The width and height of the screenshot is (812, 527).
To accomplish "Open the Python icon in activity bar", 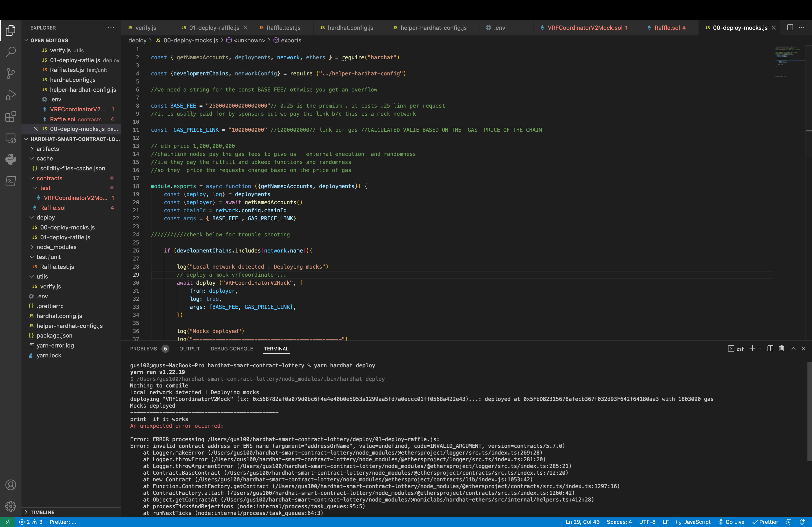I will pyautogui.click(x=10, y=159).
